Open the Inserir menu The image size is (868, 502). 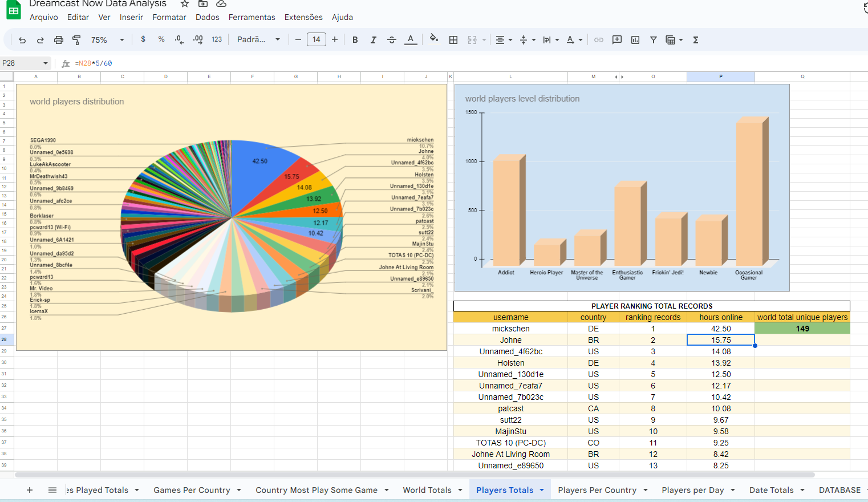click(131, 17)
